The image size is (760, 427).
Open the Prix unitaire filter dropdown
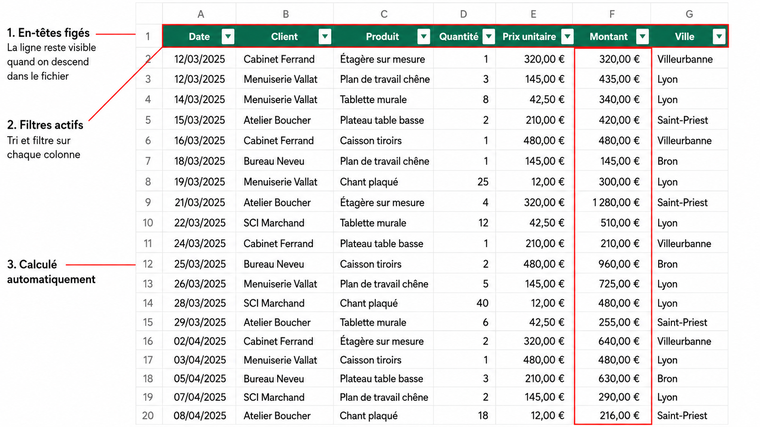click(x=568, y=37)
